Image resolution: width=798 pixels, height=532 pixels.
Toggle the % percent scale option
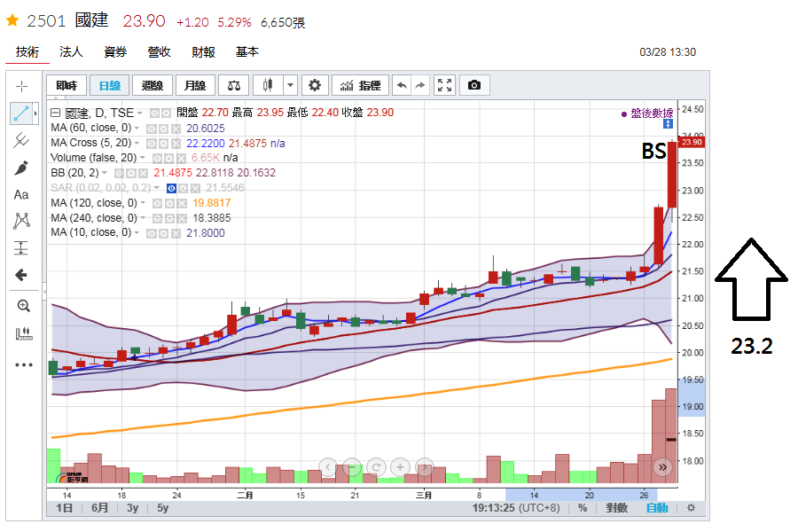pos(583,507)
